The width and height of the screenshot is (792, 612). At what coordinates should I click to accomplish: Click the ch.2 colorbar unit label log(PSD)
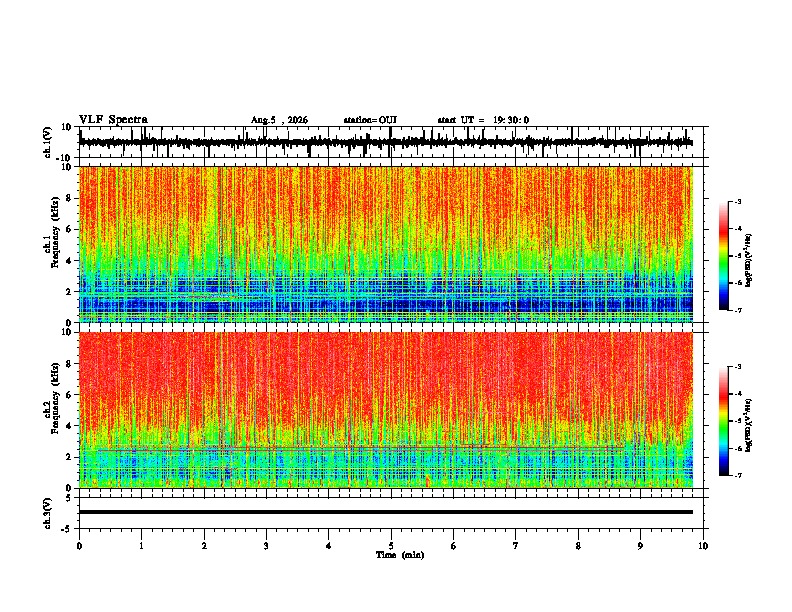[x=749, y=425]
